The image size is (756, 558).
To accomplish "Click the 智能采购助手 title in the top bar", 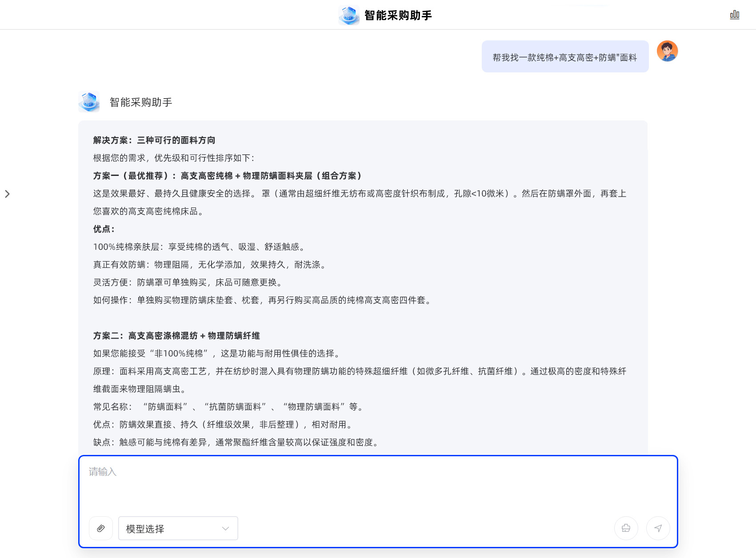I will 398,15.
